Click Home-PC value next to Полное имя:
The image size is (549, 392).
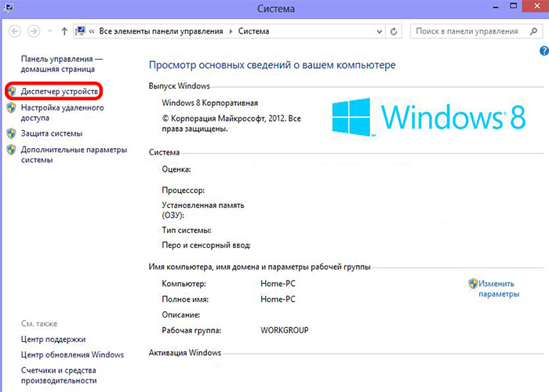pyautogui.click(x=278, y=299)
